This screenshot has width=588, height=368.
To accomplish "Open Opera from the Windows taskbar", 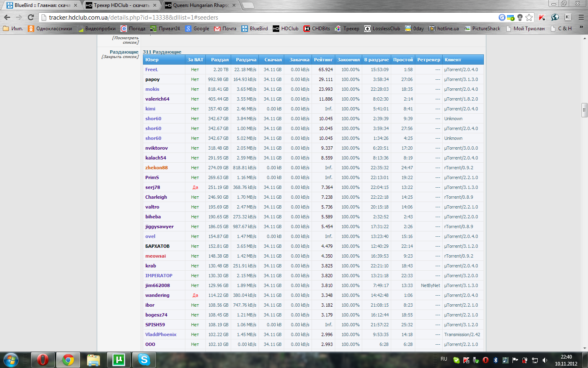I will tap(42, 360).
